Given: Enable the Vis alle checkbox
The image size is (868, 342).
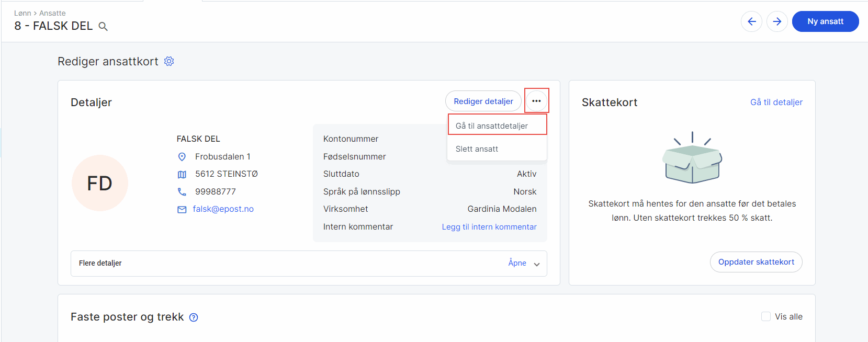Looking at the screenshot, I should pos(766,316).
